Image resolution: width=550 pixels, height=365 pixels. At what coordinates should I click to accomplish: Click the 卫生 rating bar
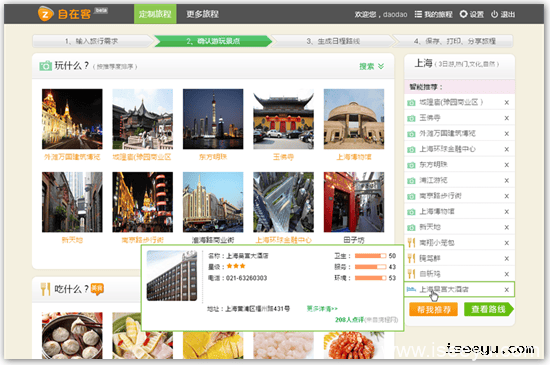click(x=370, y=256)
